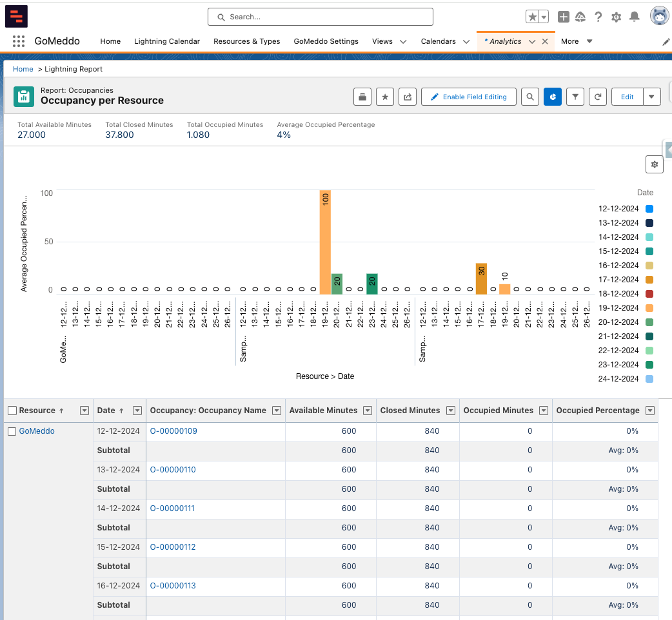Click the Average Occupied Percentage value 4%
The height and width of the screenshot is (620, 672).
click(284, 135)
